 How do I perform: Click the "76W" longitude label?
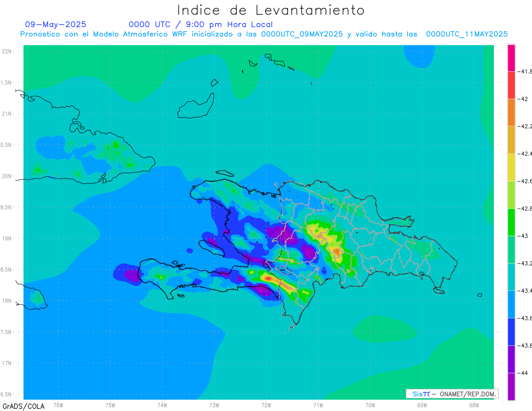click(58, 405)
